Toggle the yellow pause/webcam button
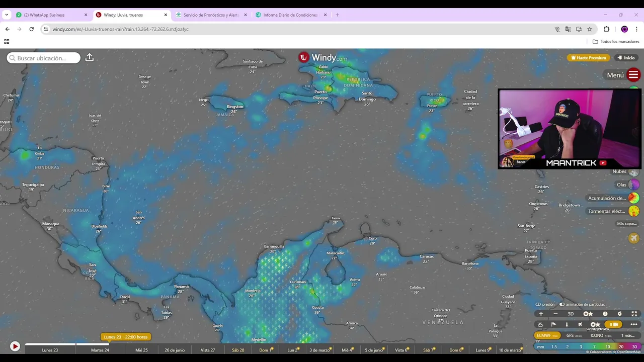The image size is (644, 362). click(x=614, y=324)
